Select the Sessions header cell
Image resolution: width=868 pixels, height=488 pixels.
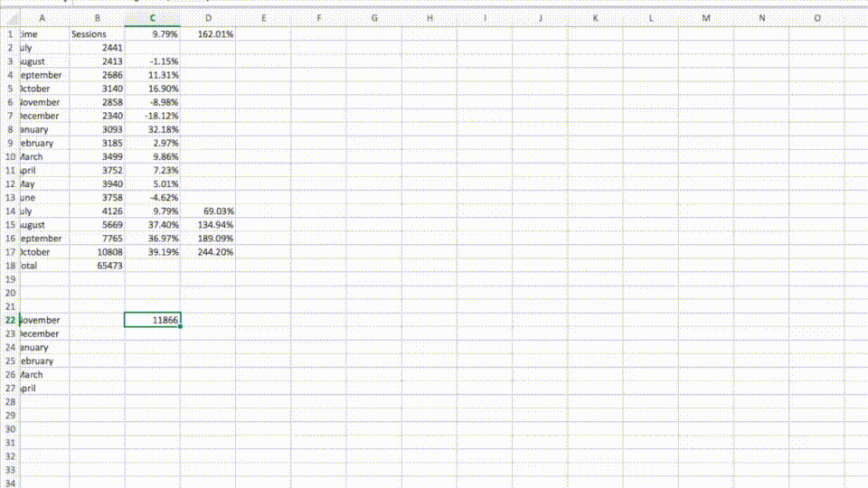(97, 34)
